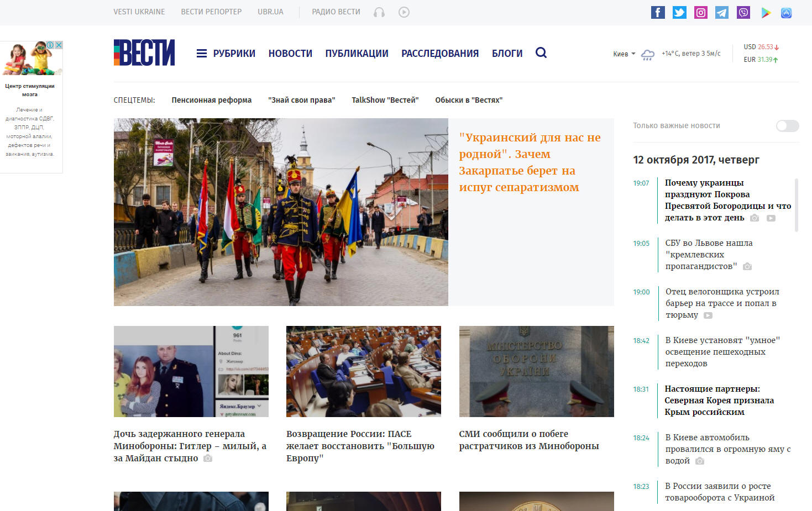
Task: Click camera icon after Майдан стыдно headline
Action: pyautogui.click(x=208, y=459)
